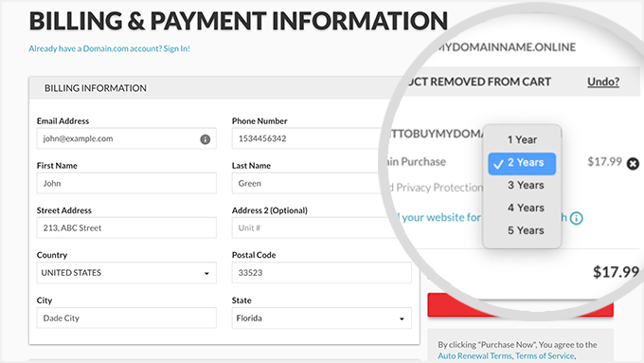Click the Privacy Protection line text
The height and width of the screenshot is (363, 644).
click(x=437, y=188)
